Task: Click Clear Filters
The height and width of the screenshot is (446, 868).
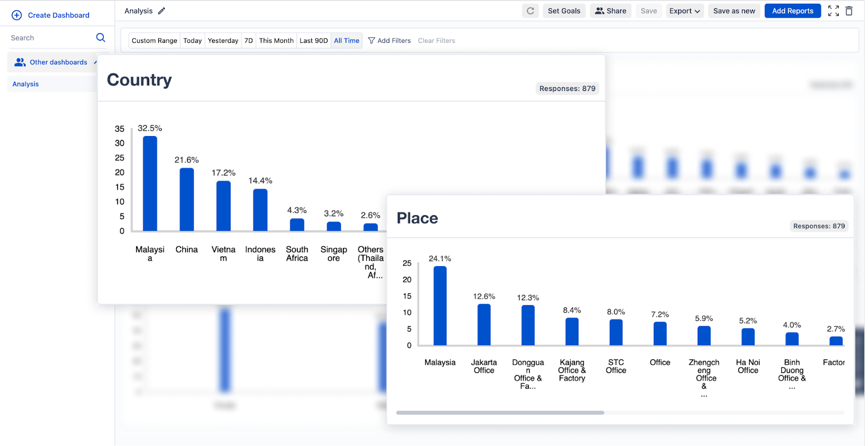Action: pyautogui.click(x=436, y=41)
